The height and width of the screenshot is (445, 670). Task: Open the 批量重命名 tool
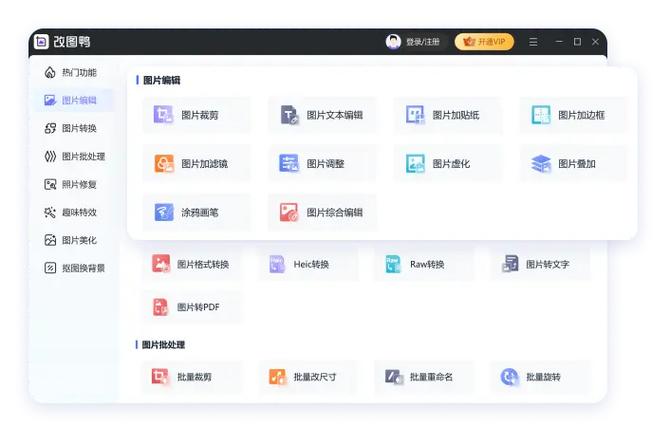(x=424, y=377)
